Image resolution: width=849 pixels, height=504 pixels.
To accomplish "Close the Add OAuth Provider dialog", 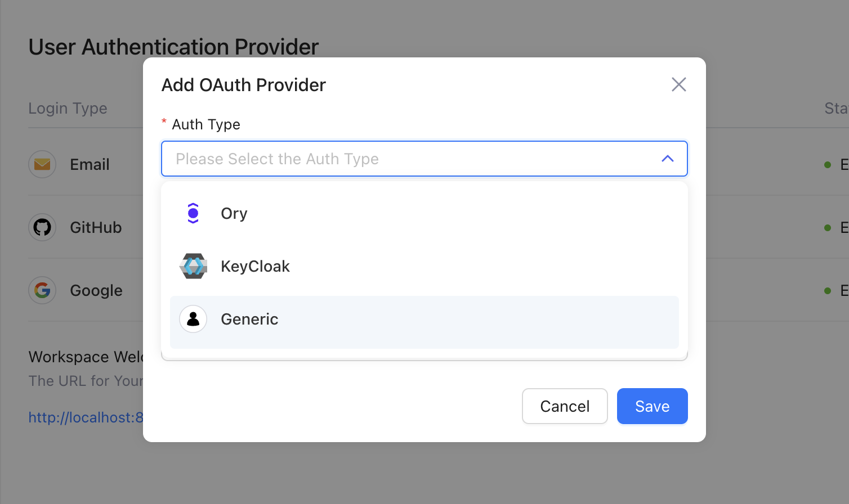I will point(678,84).
